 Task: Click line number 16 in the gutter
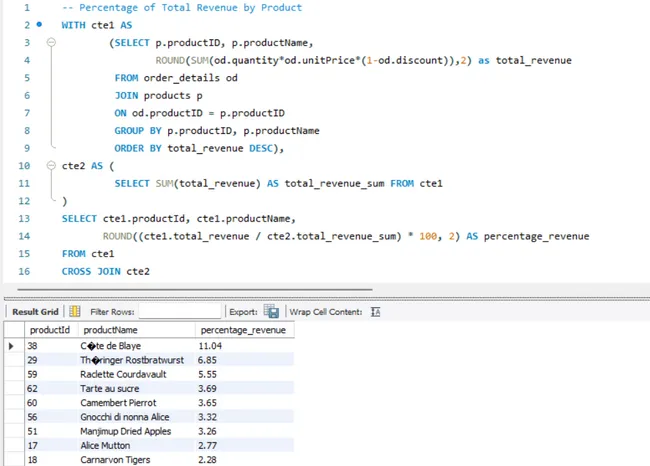point(24,271)
